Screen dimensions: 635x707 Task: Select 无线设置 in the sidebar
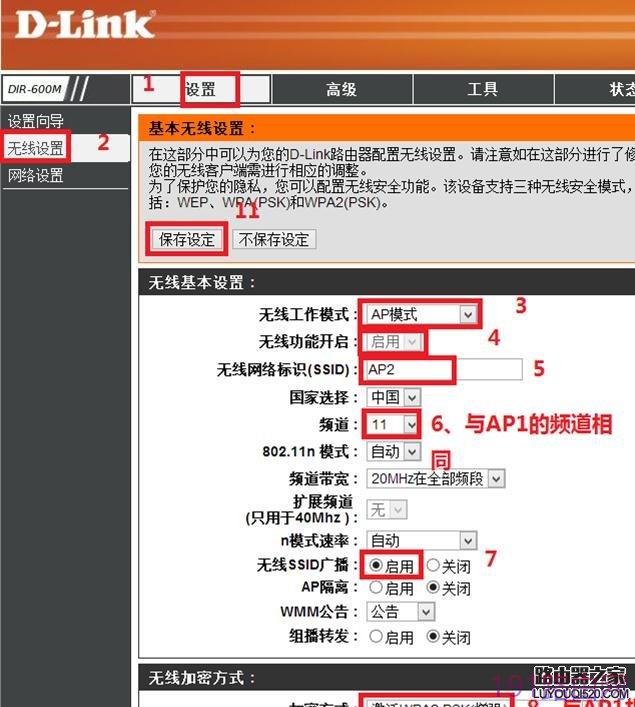[35, 148]
